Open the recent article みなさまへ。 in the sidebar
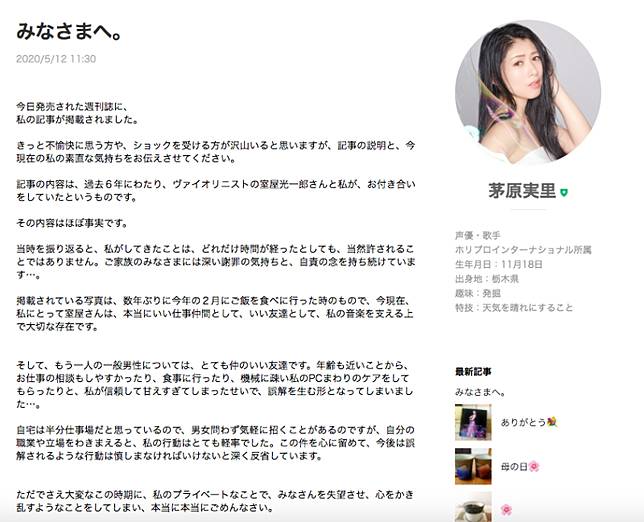This screenshot has height=522, width=644. click(480, 392)
